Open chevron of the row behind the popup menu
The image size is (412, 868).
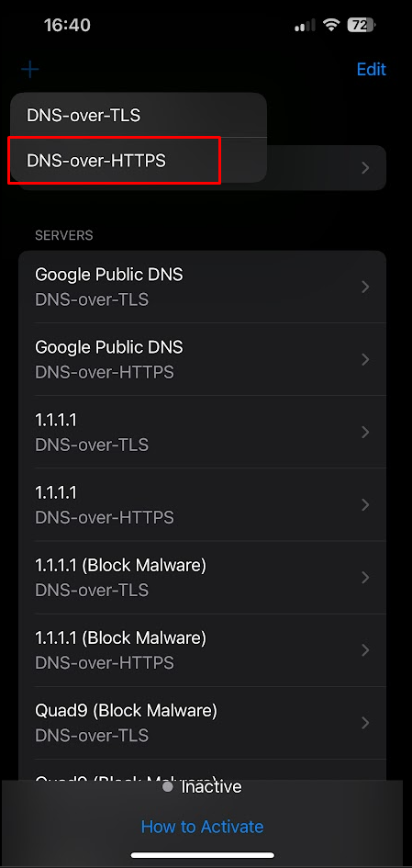pyautogui.click(x=365, y=168)
